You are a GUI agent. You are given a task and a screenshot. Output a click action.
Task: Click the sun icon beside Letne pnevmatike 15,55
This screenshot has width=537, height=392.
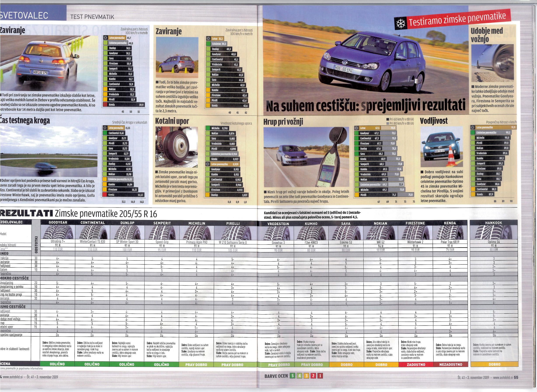point(105,128)
